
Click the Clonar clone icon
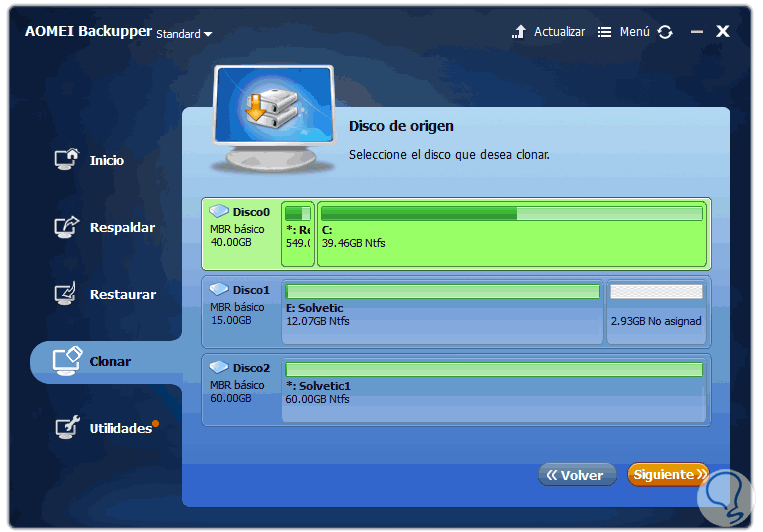67,361
